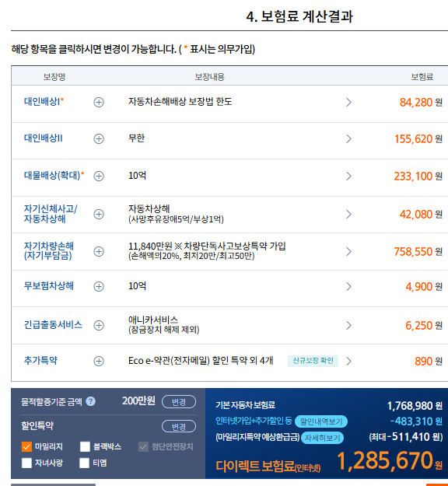
Task: Select the 무보험차상해 coverage name
Action: point(49,286)
